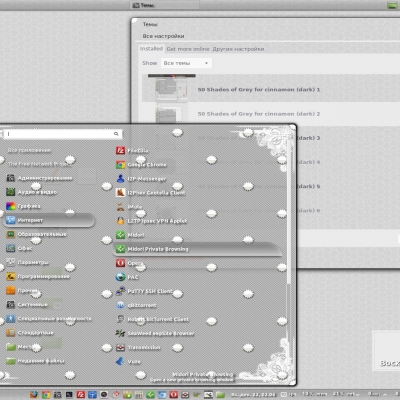Open Opera from the taskbar
400x400 pixels.
[x=174, y=395]
